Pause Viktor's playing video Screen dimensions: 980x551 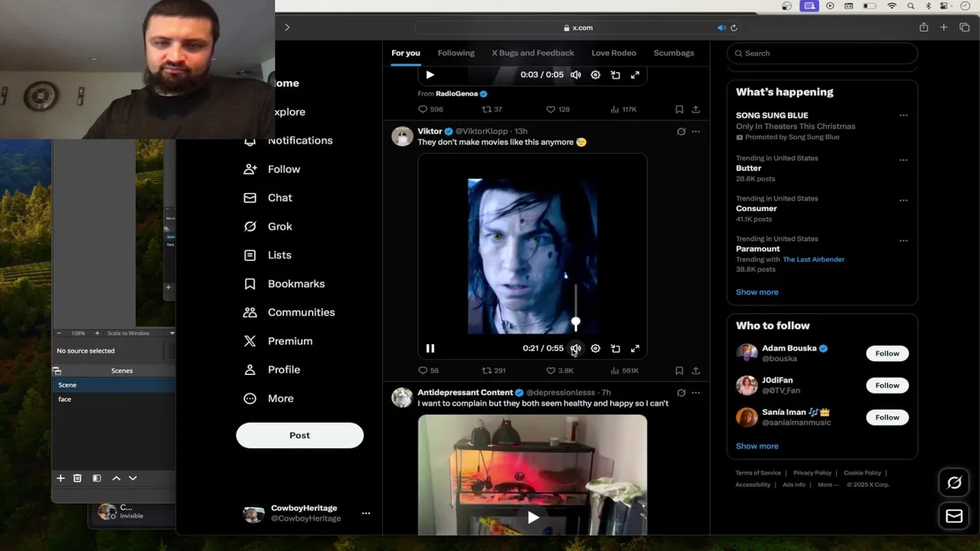[430, 348]
